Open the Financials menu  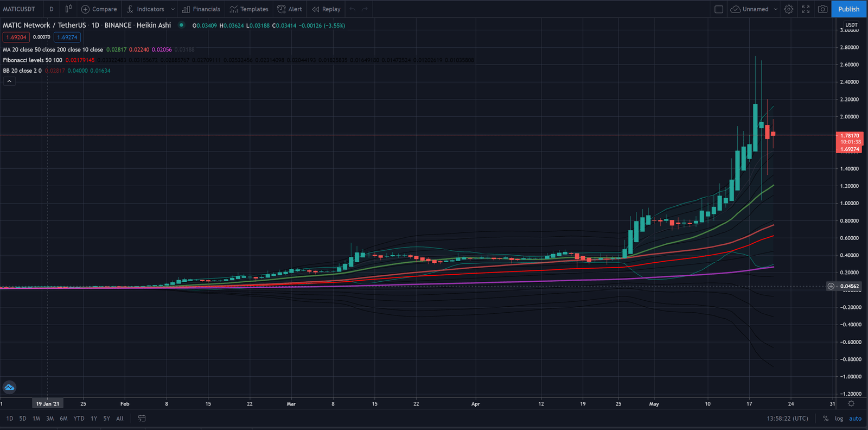(201, 9)
